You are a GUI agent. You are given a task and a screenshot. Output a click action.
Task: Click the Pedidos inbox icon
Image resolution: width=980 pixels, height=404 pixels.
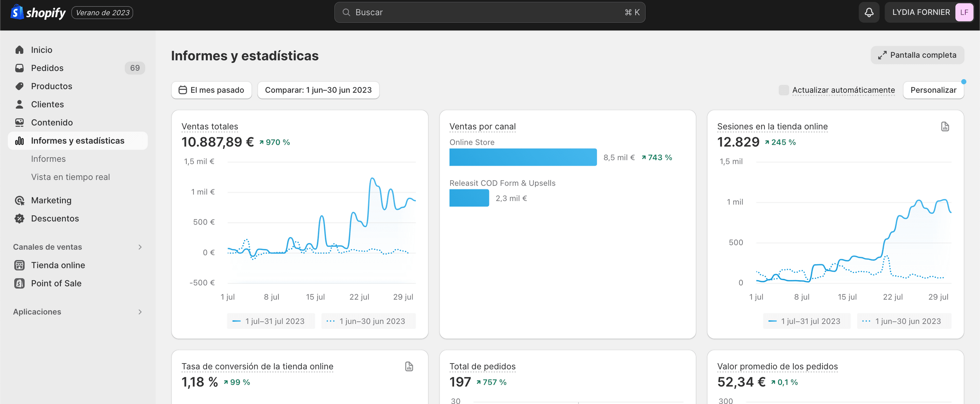(19, 68)
